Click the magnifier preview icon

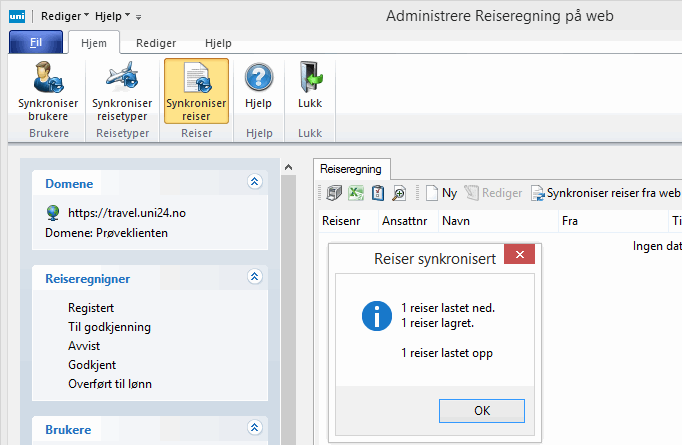click(x=398, y=194)
